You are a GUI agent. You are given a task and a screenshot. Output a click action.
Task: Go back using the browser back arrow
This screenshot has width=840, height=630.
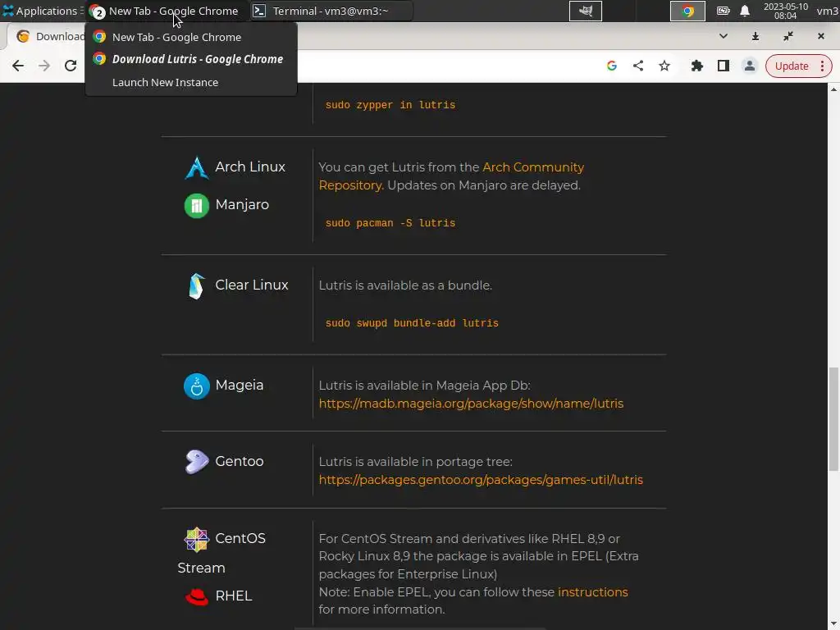click(18, 66)
